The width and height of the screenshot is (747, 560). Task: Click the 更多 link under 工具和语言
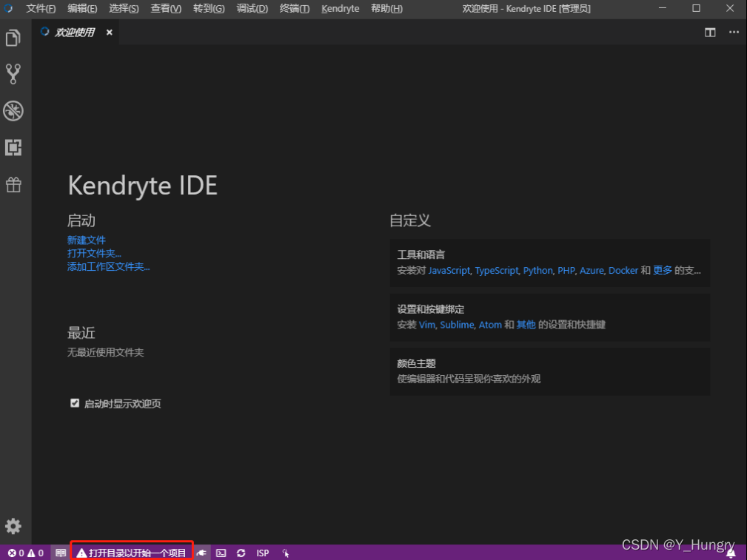(662, 271)
